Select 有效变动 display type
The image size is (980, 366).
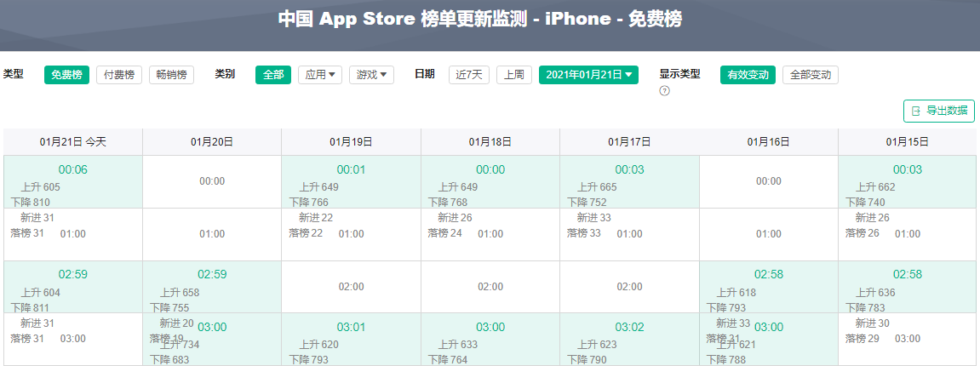tap(748, 75)
